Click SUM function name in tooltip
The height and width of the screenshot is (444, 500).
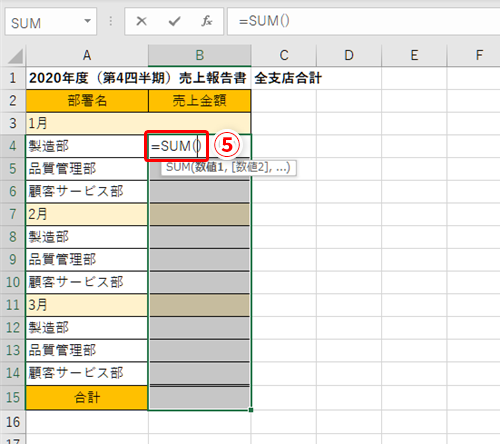tap(178, 167)
